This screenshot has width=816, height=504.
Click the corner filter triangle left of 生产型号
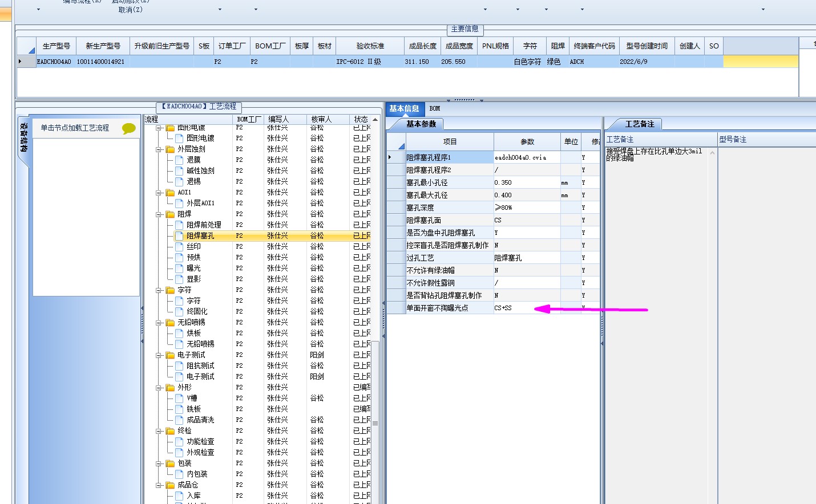pos(32,50)
